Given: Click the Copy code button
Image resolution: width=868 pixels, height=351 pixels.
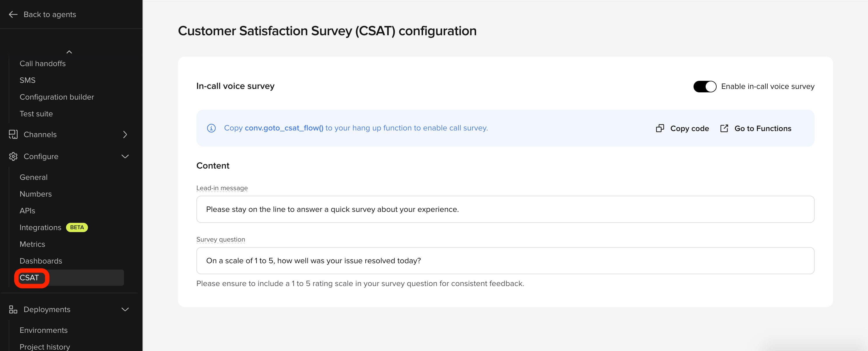Looking at the screenshot, I should tap(682, 128).
